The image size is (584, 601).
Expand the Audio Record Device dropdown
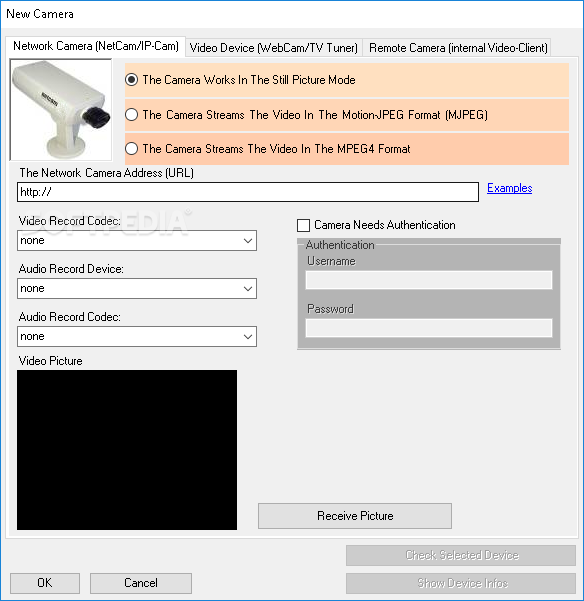point(137,289)
